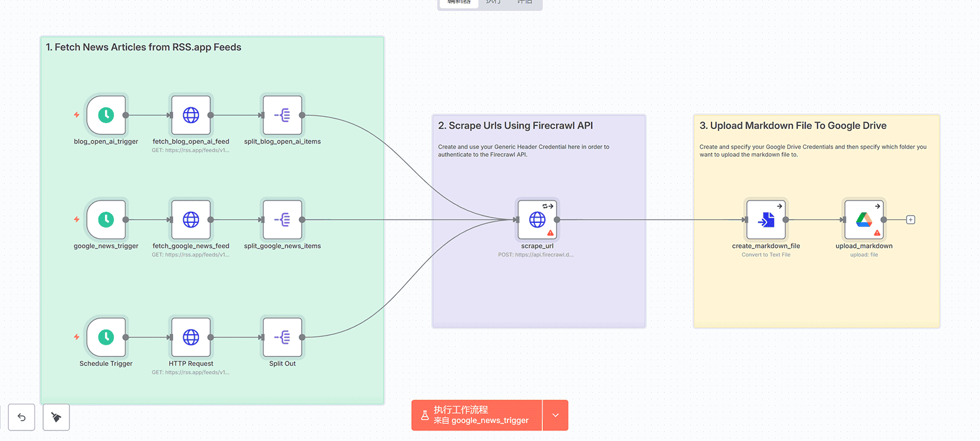Open the google_news_trigger schedule node
This screenshot has height=441, width=980.
click(x=106, y=220)
